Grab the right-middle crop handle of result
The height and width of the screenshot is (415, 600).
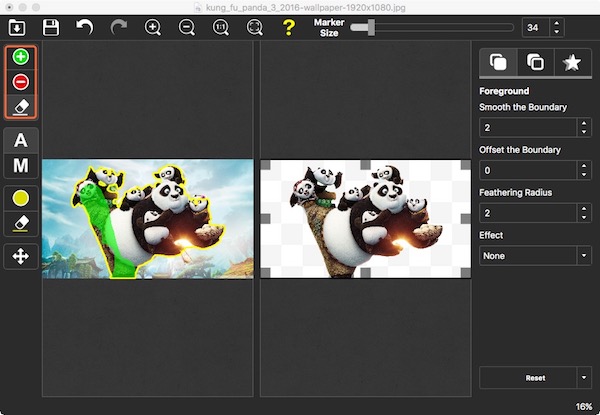pos(466,219)
